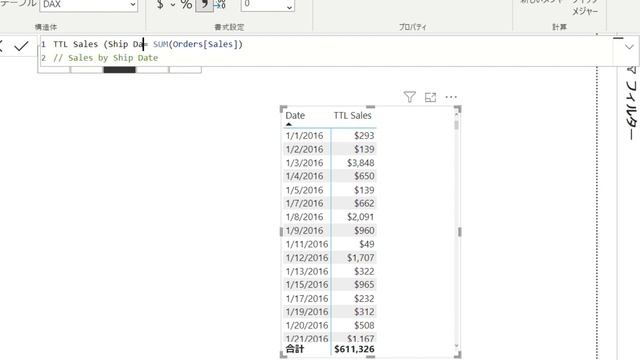The height and width of the screenshot is (360, 640).
Task: Click the table visual's vertical scrollbar thumb
Action: (x=456, y=125)
